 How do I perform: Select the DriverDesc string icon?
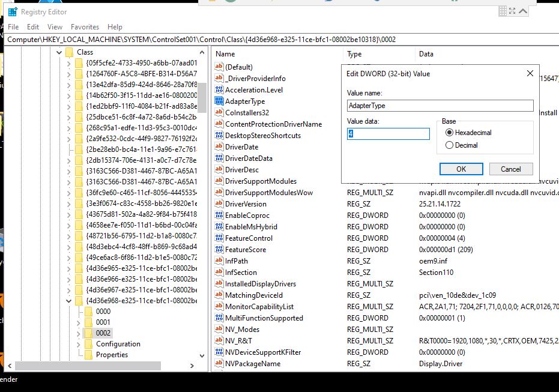pos(219,169)
